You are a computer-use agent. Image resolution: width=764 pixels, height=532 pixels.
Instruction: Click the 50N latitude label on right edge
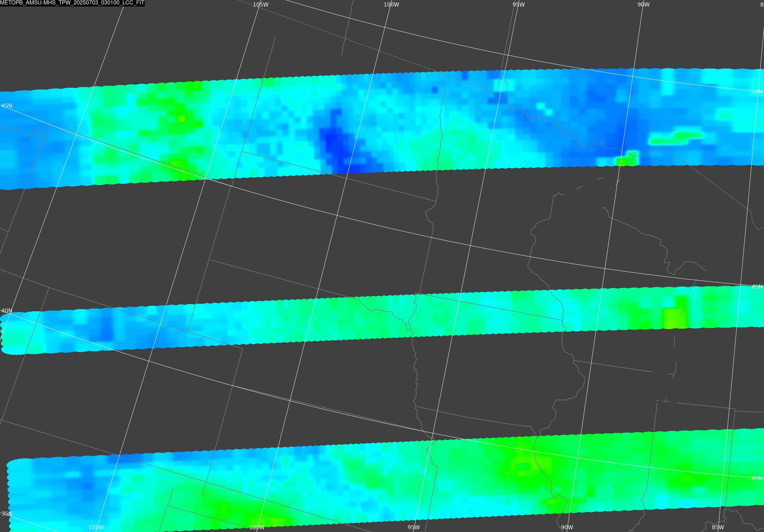click(757, 92)
